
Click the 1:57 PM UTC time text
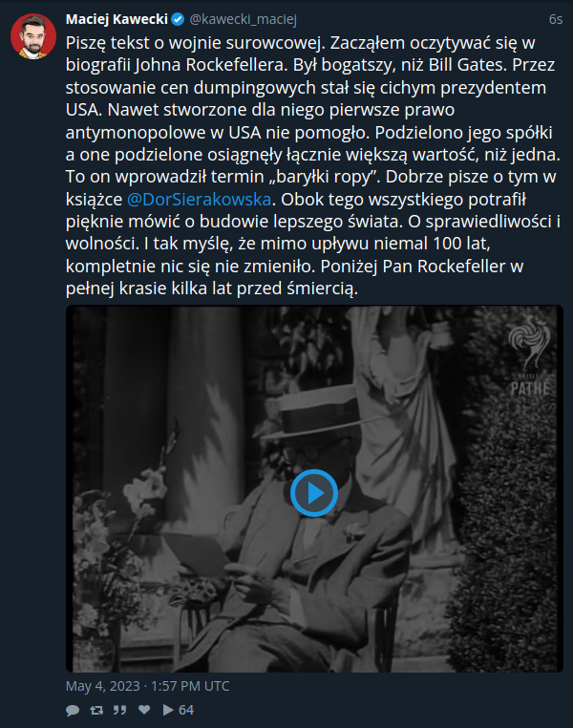point(190,686)
